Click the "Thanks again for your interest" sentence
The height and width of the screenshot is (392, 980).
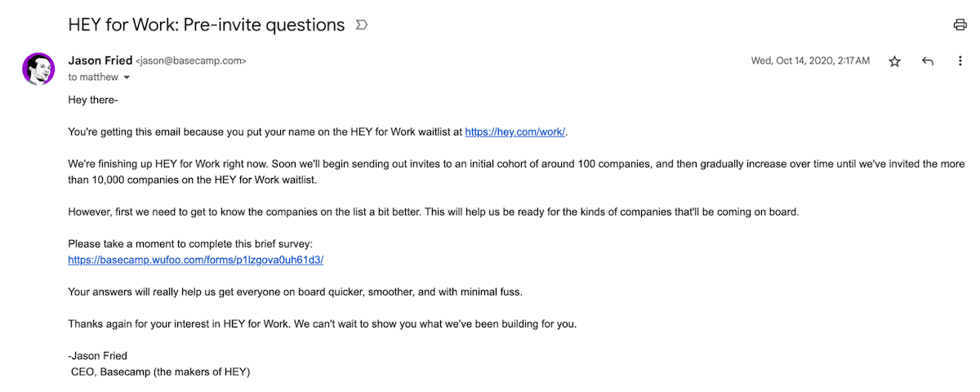(322, 323)
